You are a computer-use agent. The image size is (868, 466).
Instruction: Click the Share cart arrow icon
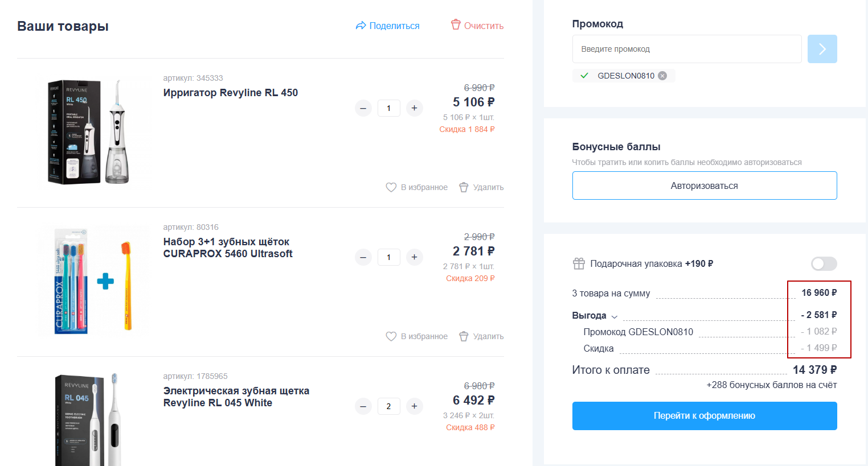pos(361,26)
